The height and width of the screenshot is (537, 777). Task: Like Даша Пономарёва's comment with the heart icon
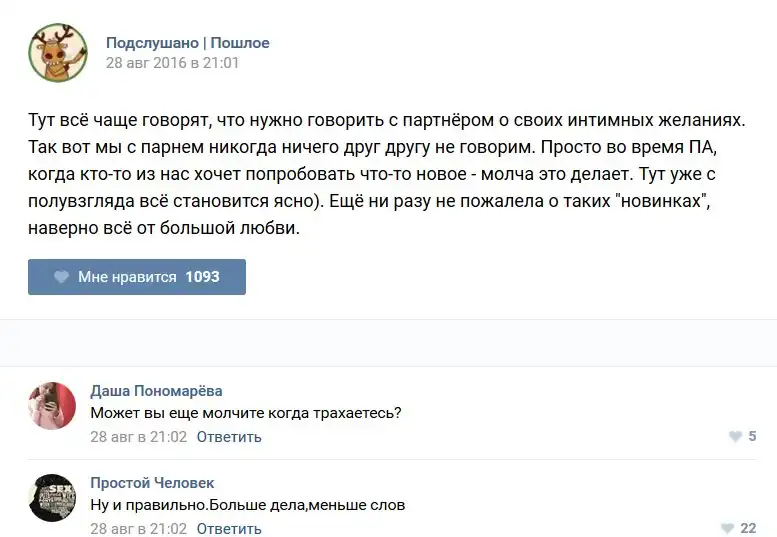point(735,436)
